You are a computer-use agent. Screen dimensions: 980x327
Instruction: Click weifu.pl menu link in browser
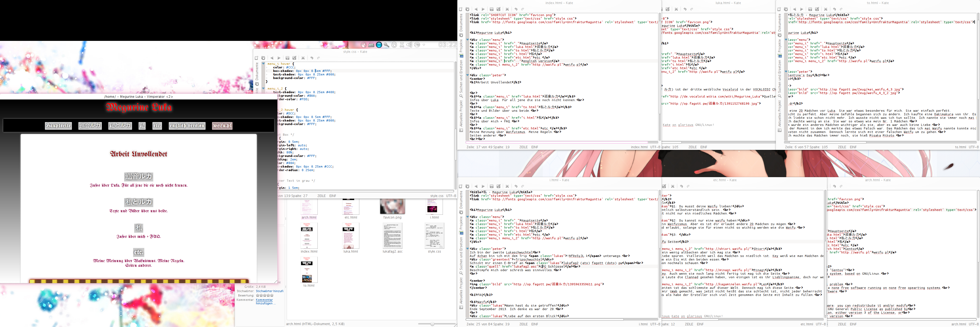(222, 126)
